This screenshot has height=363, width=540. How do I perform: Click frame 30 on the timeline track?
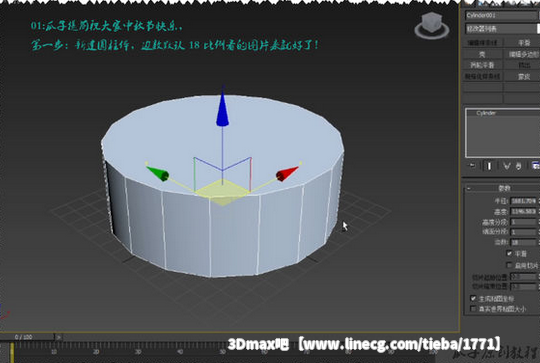pyautogui.click(x=138, y=351)
